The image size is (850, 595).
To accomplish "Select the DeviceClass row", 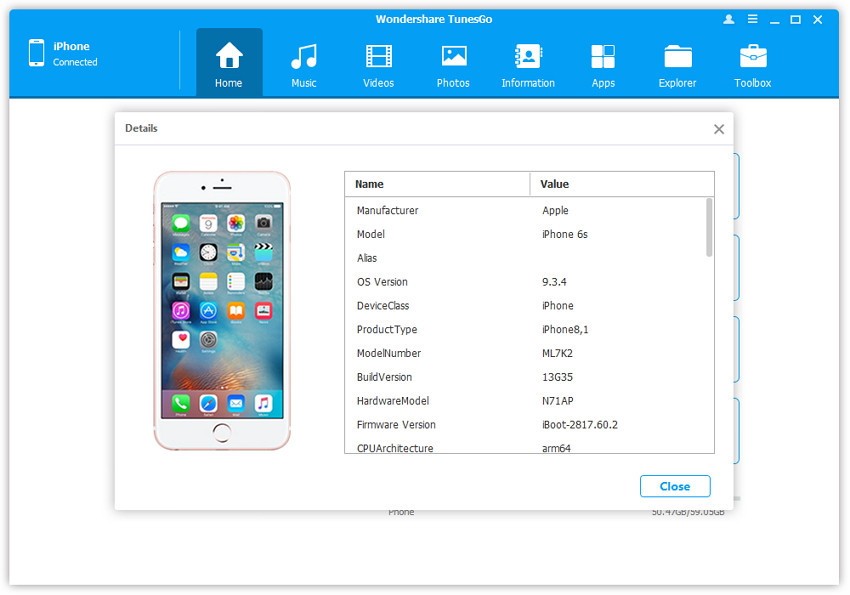I will pos(525,306).
